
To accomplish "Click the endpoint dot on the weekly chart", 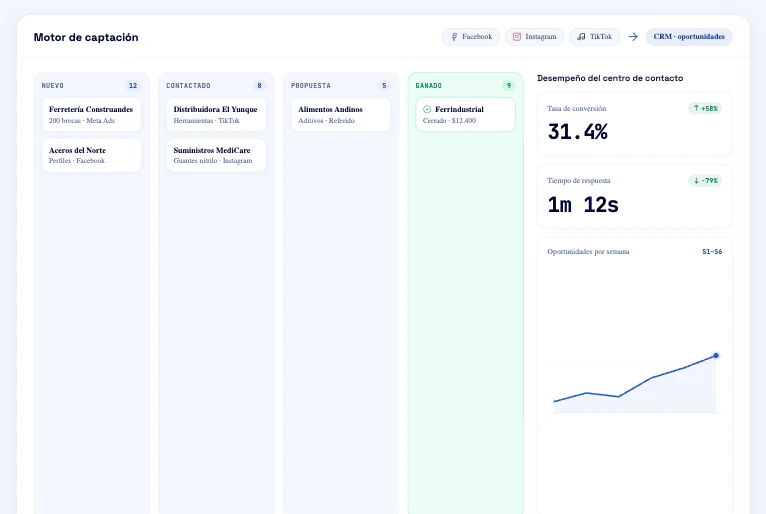I will click(x=716, y=356).
